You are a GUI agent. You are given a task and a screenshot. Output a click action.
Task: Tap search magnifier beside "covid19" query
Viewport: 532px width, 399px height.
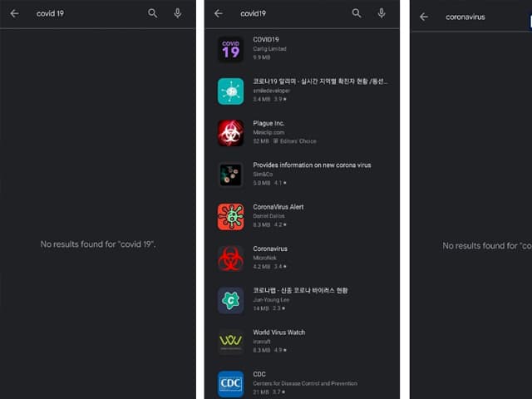357,13
